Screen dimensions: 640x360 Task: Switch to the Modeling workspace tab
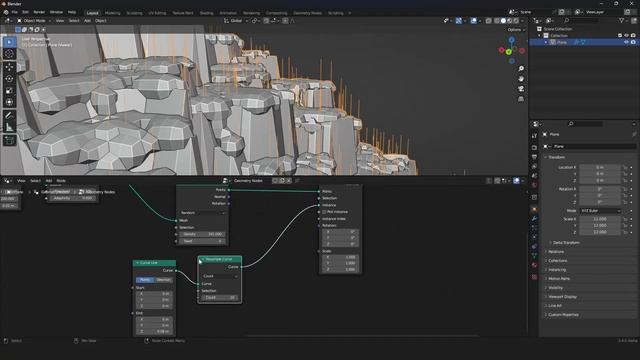coord(112,13)
